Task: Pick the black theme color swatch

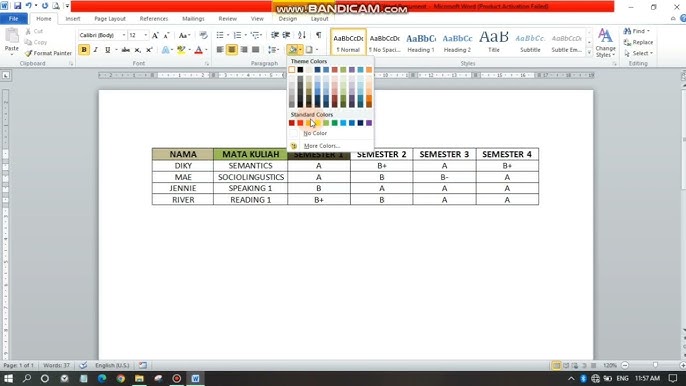Action: pos(300,70)
